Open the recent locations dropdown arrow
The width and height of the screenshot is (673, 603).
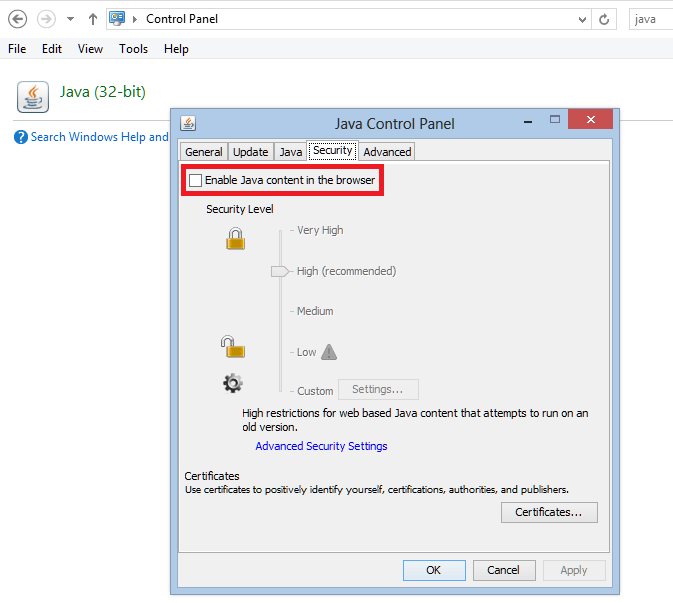pos(70,19)
